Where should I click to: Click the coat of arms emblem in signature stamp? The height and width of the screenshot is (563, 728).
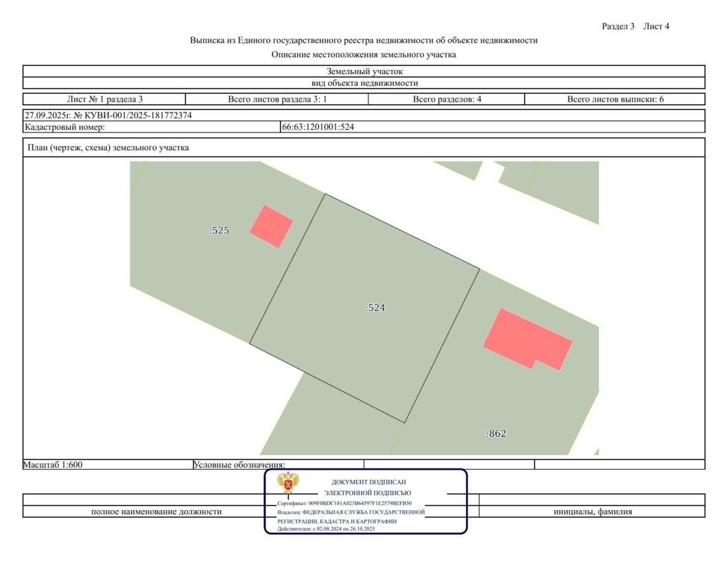(287, 483)
